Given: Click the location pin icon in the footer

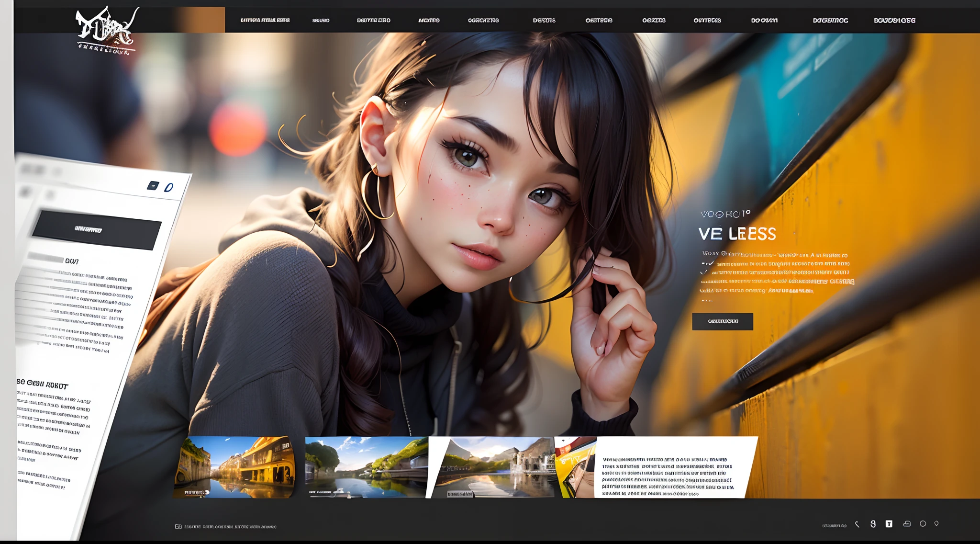Looking at the screenshot, I should [x=936, y=524].
